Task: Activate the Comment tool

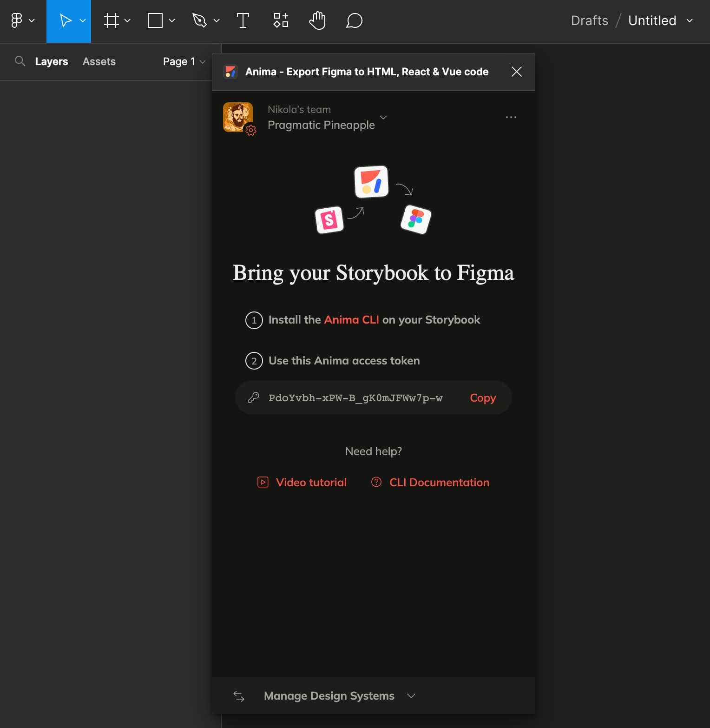Action: coord(354,21)
